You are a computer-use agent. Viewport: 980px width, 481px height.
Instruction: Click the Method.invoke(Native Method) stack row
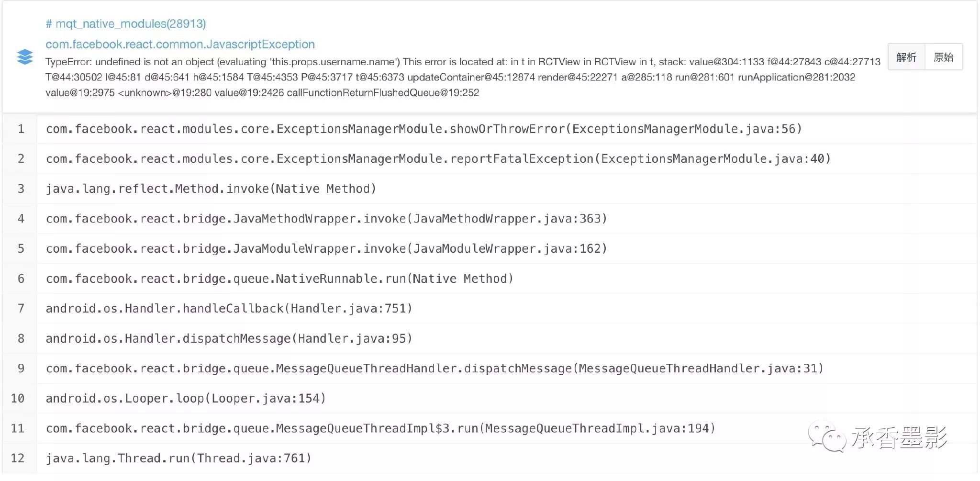click(211, 189)
